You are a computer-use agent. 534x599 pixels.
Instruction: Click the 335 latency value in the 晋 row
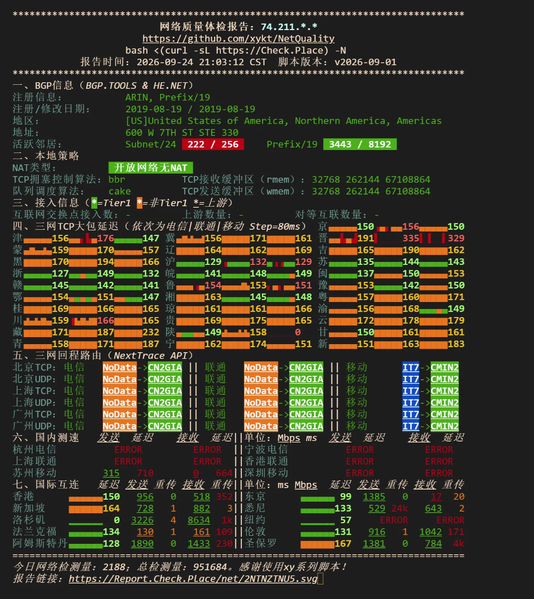[411, 238]
